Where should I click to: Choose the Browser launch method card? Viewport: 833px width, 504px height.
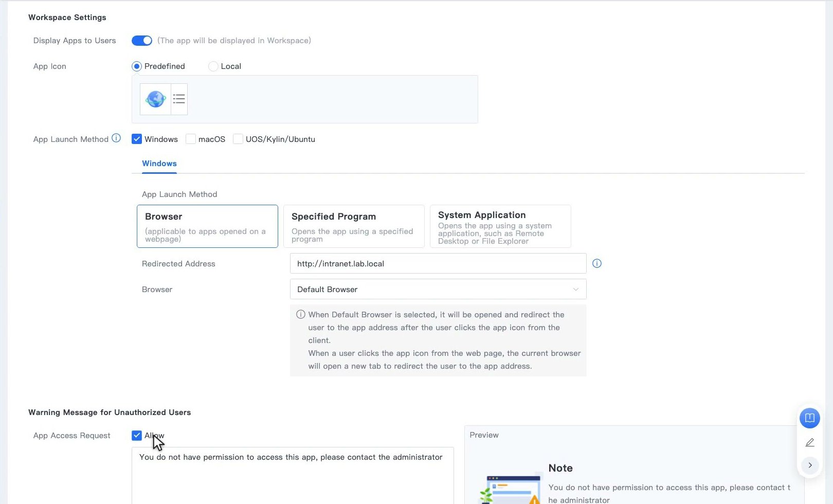coord(207,226)
